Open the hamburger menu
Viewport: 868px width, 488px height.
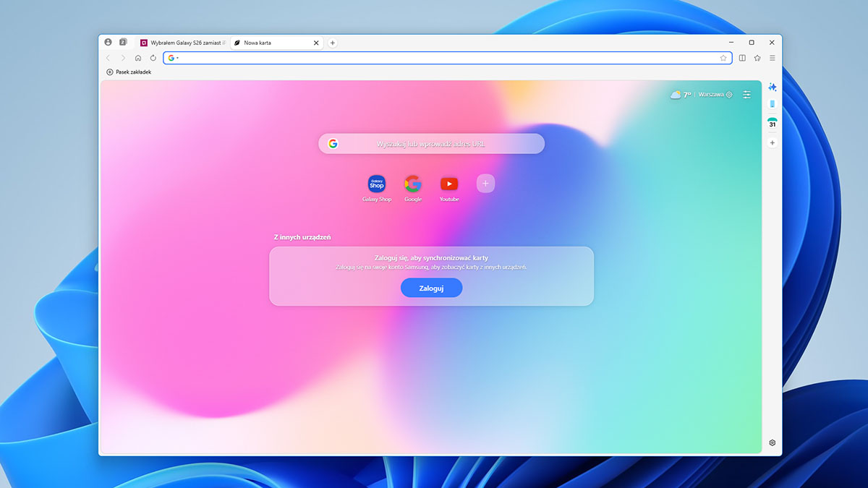772,58
